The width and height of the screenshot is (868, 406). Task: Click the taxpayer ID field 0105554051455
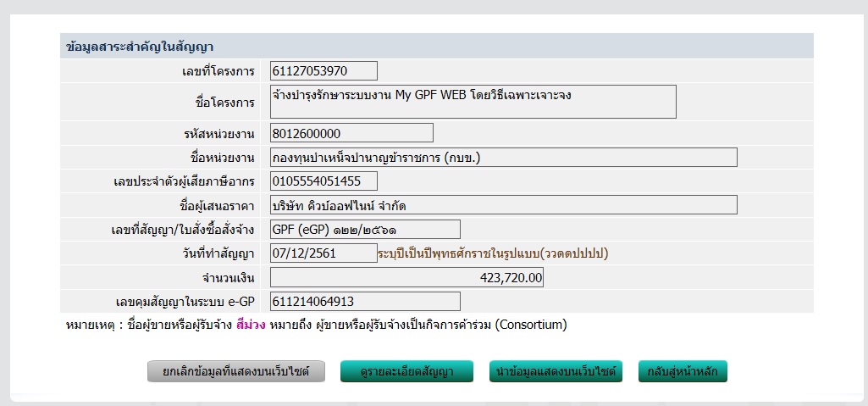(323, 181)
